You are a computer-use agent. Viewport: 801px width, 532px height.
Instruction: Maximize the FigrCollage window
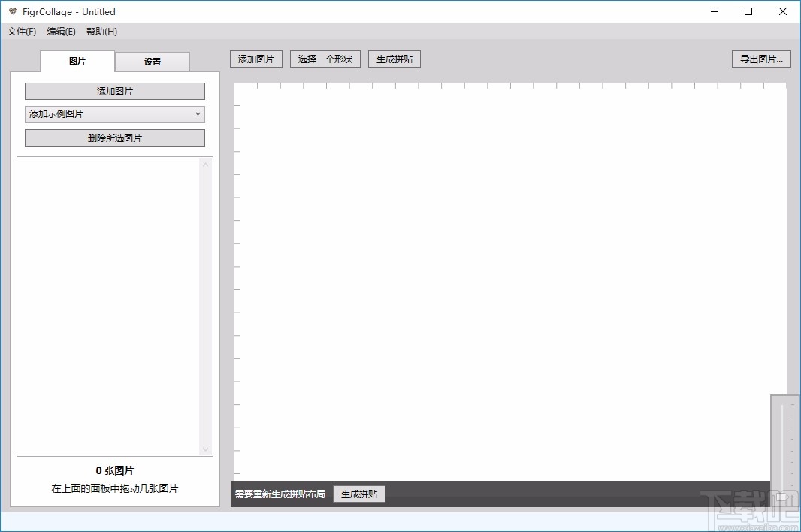pos(748,11)
